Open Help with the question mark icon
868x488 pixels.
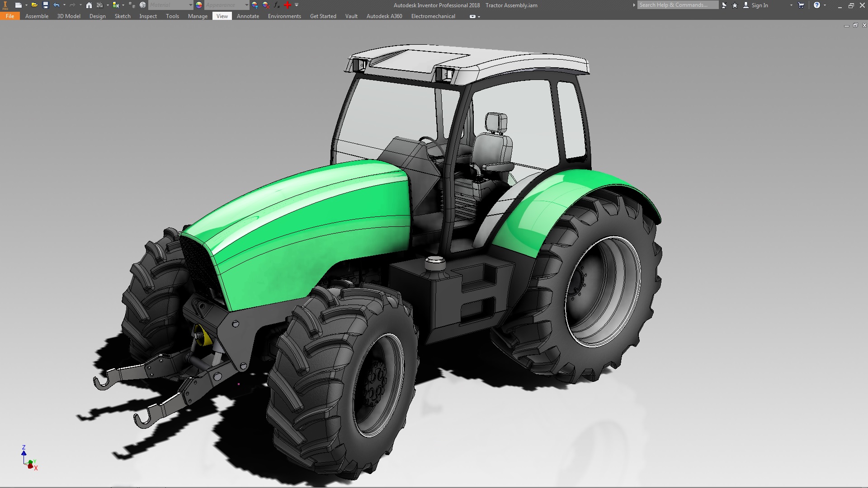817,5
